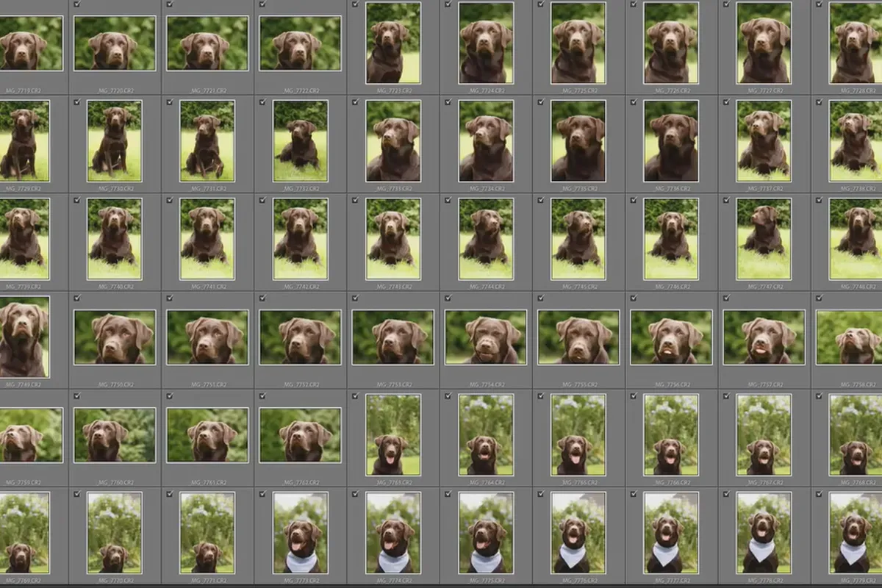
Task: Select the file name _MG_7743.CR2
Action: pos(393,287)
